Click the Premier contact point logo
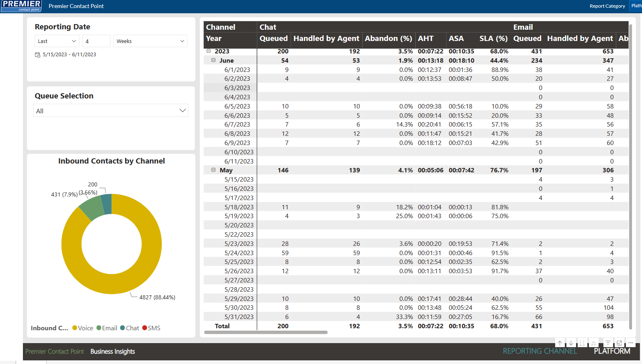This screenshot has height=364, width=642. 21,6
